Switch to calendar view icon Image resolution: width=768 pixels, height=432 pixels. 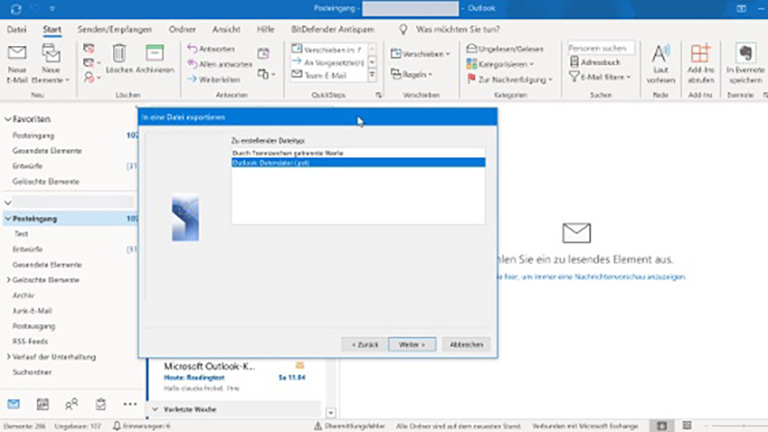tap(43, 404)
